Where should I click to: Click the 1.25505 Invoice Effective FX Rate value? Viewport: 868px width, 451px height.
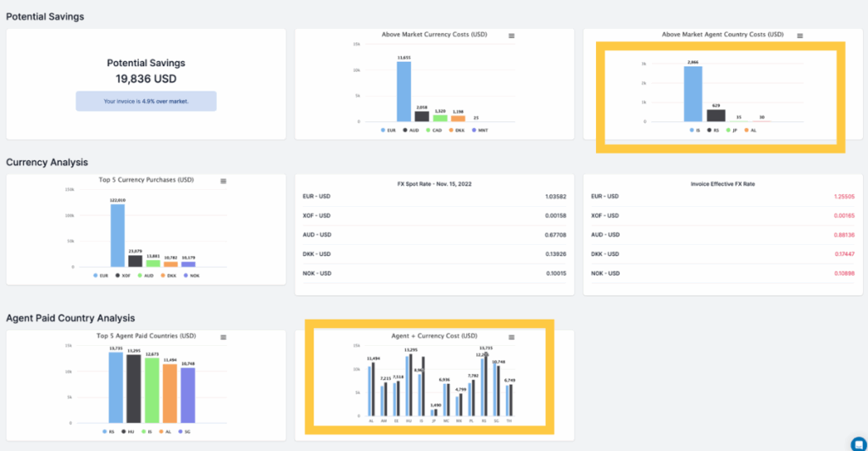843,196
